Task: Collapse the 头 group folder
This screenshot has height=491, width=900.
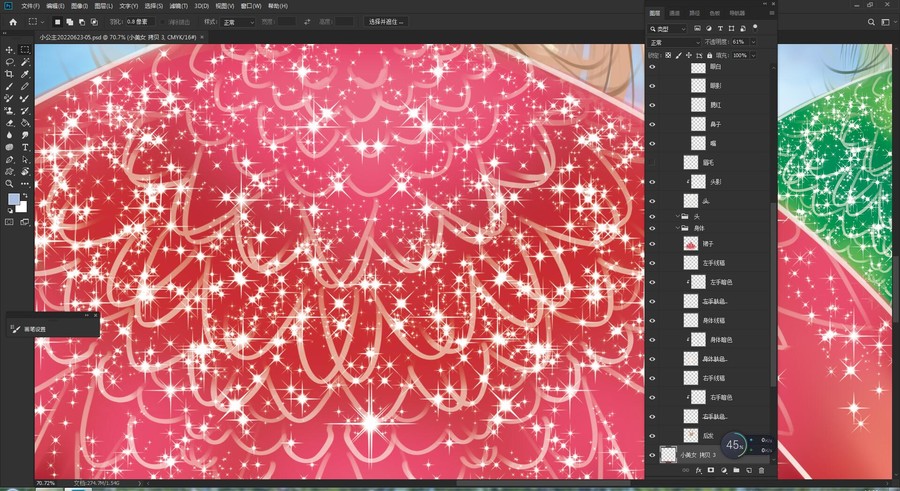Action: pos(678,216)
